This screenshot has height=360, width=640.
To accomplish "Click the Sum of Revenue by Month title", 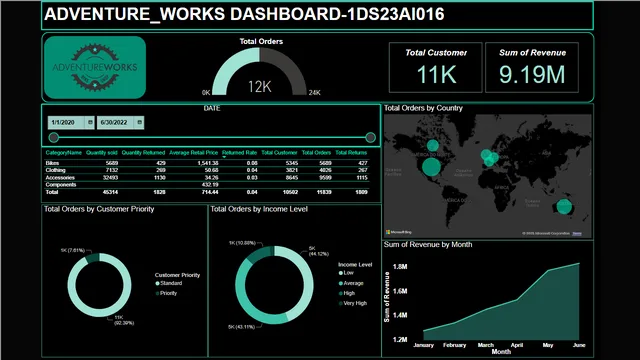I will [x=428, y=244].
